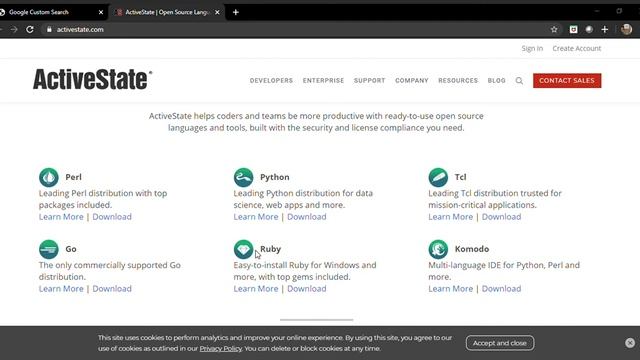Click the Perl product icon

[x=49, y=177]
